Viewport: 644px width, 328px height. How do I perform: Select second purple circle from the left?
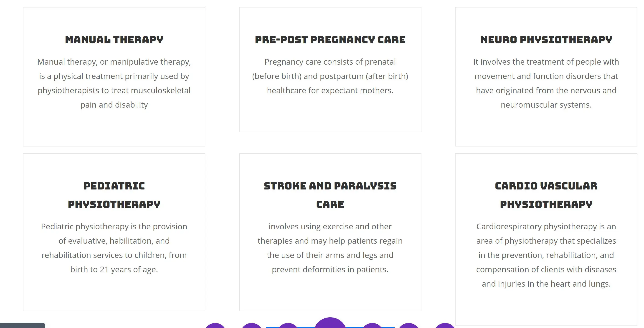(x=252, y=326)
